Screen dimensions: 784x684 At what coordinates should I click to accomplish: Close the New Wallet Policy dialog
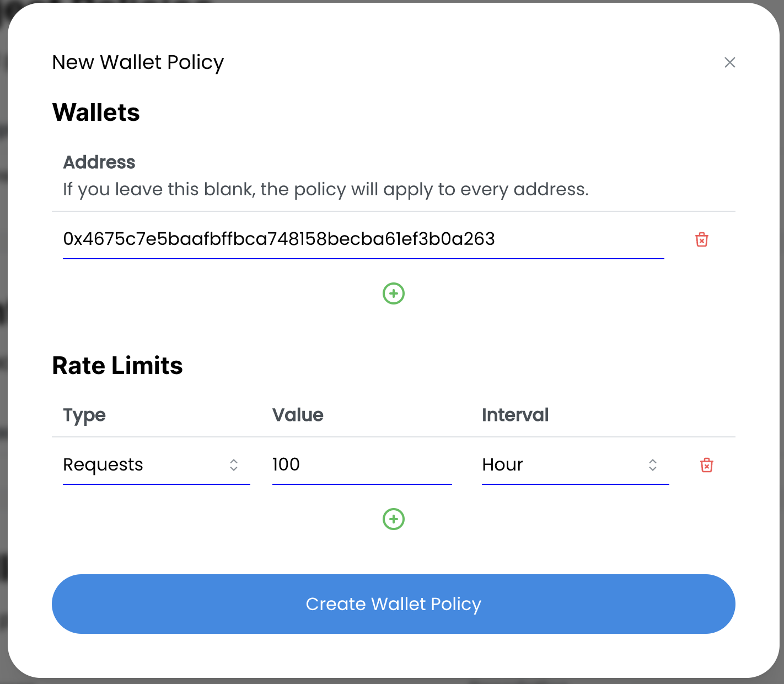pos(729,62)
